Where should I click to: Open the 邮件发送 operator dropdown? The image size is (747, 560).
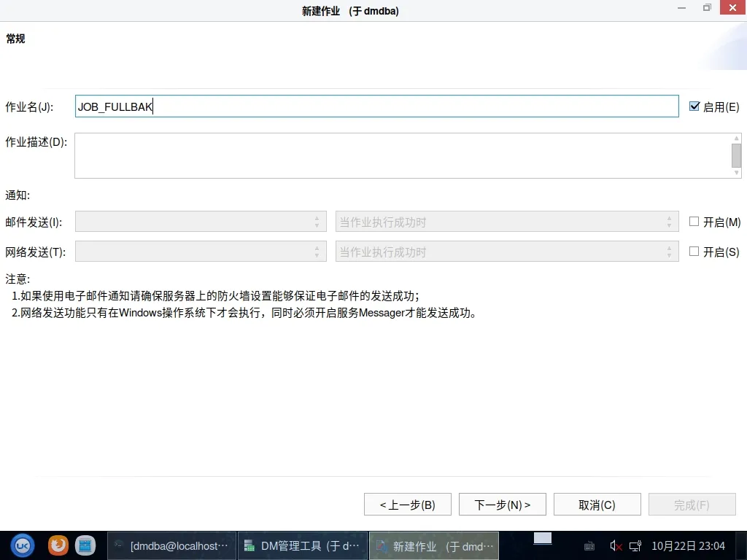(201, 222)
